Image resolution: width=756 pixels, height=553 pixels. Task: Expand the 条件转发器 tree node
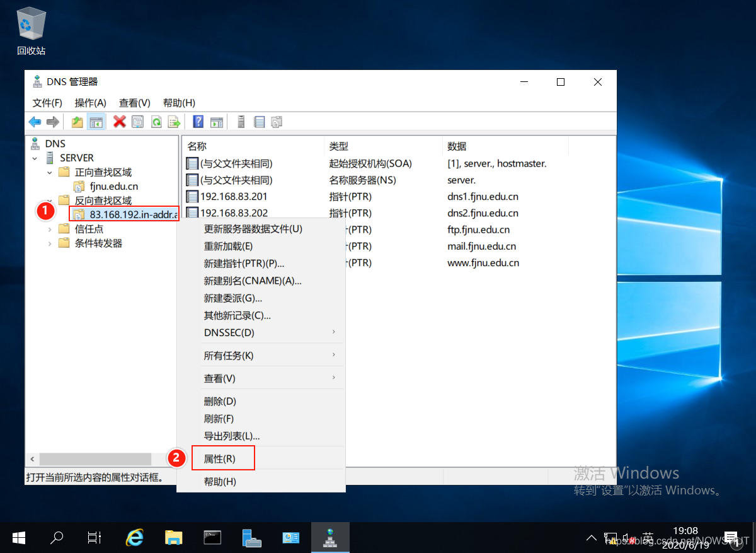tap(50, 243)
